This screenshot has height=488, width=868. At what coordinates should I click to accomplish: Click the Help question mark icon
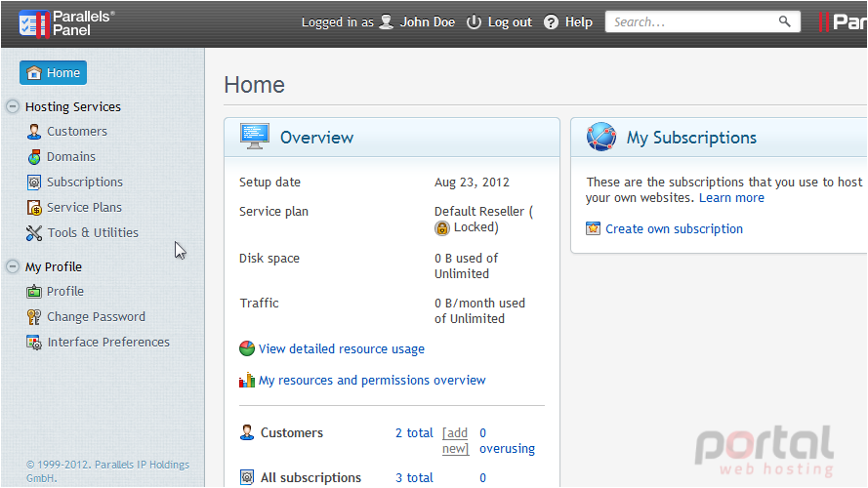click(551, 22)
